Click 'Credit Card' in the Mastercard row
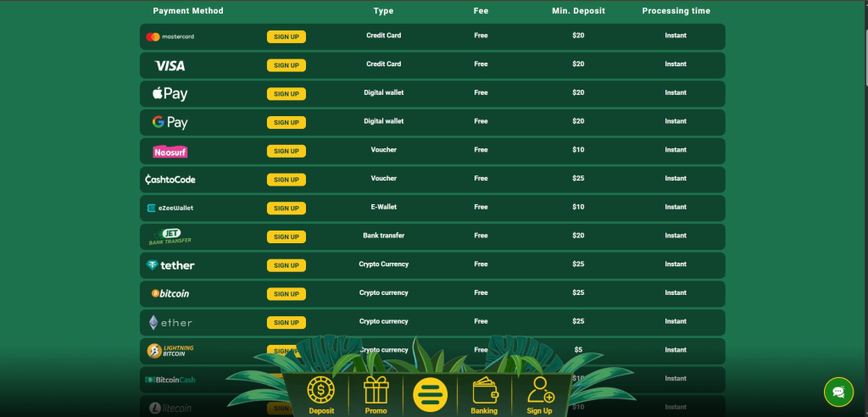This screenshot has height=417, width=868. point(384,36)
